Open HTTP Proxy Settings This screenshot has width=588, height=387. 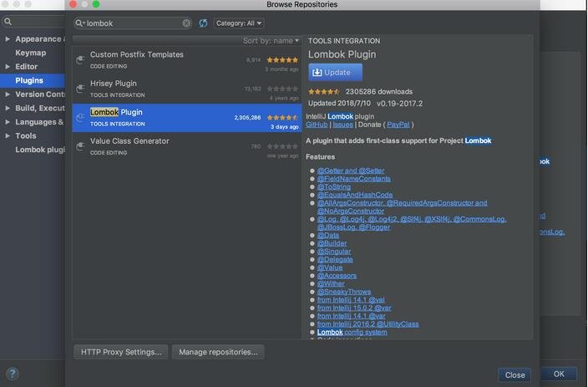[121, 352]
